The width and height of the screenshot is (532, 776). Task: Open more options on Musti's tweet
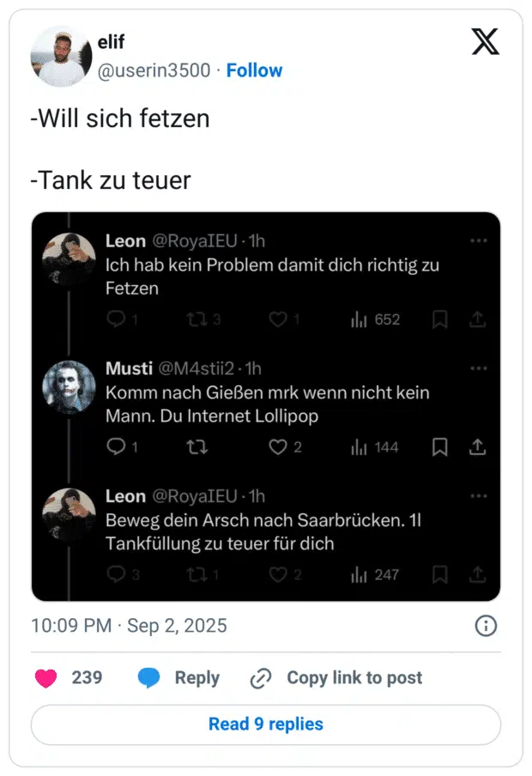[x=478, y=368]
